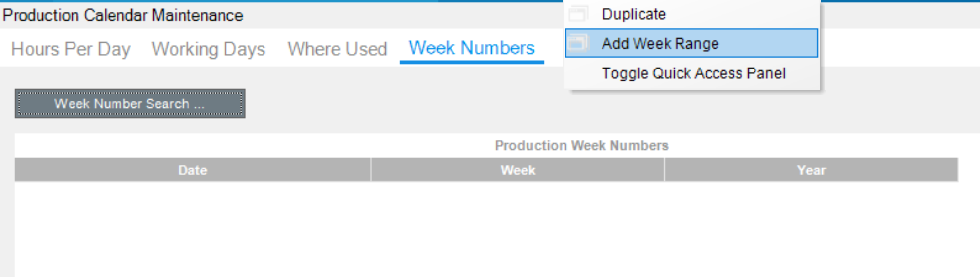980x277 pixels.
Task: Go to the Where Used tab
Action: pyautogui.click(x=337, y=49)
